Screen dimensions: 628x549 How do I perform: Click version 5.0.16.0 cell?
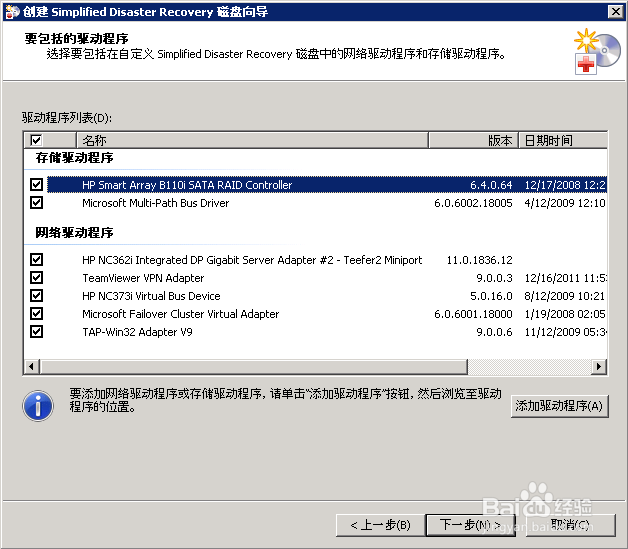coord(491,296)
